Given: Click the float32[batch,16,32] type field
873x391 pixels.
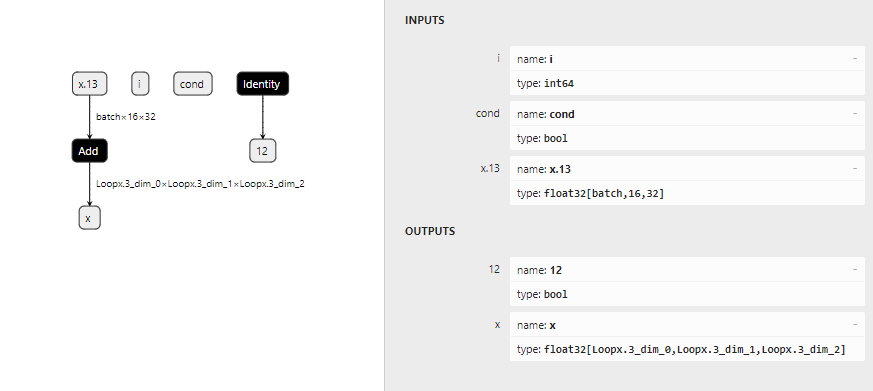Looking at the screenshot, I should pyautogui.click(x=687, y=193).
